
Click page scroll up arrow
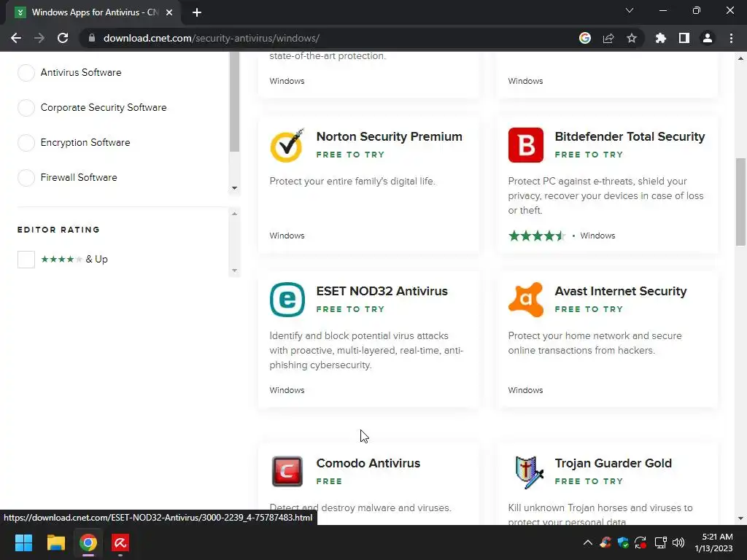pos(740,58)
